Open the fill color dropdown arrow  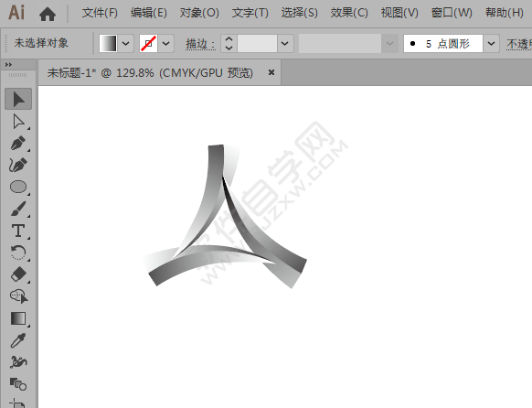pyautogui.click(x=126, y=43)
